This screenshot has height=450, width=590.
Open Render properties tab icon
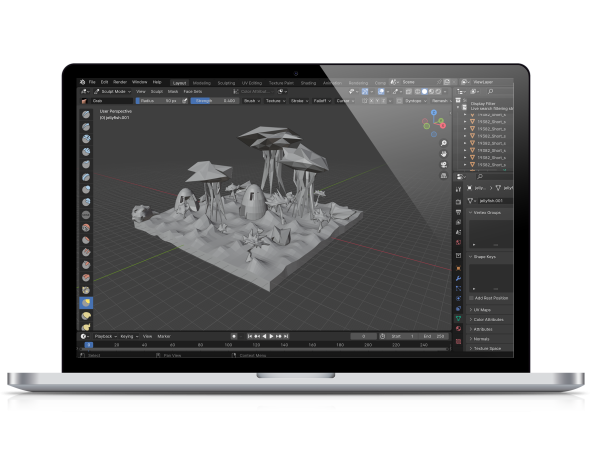tap(458, 202)
